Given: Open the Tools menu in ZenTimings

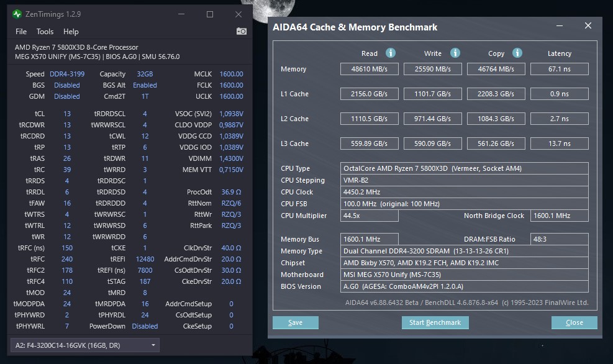Looking at the screenshot, I should click(x=45, y=32).
